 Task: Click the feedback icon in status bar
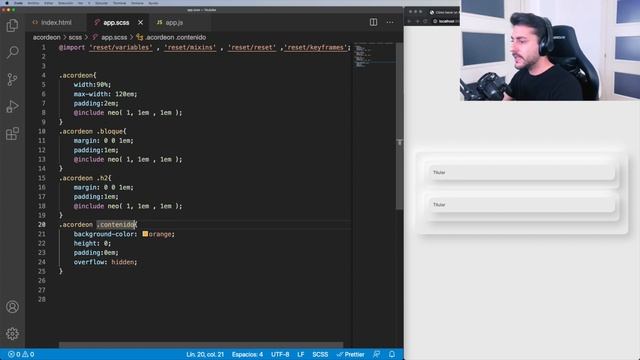(376, 354)
